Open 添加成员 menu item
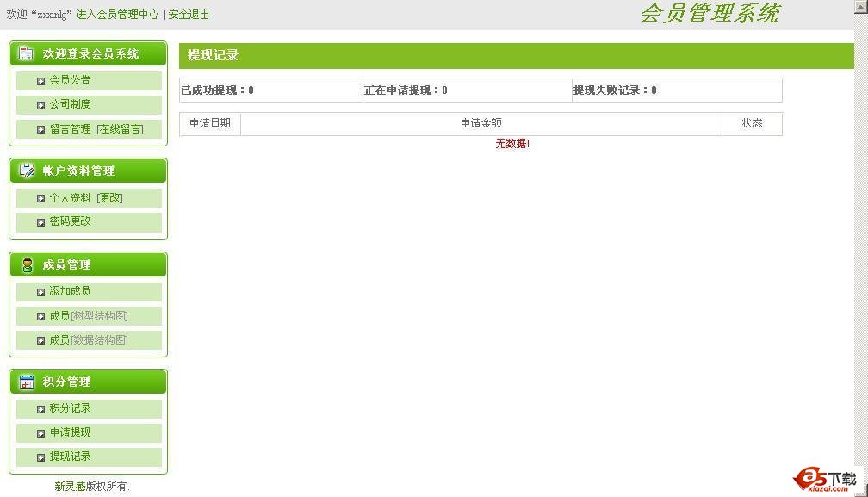This screenshot has height=497, width=868. point(70,291)
